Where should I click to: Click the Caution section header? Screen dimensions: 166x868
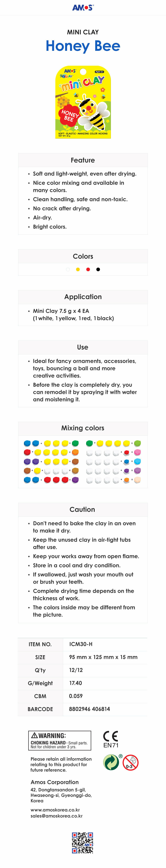point(82,509)
